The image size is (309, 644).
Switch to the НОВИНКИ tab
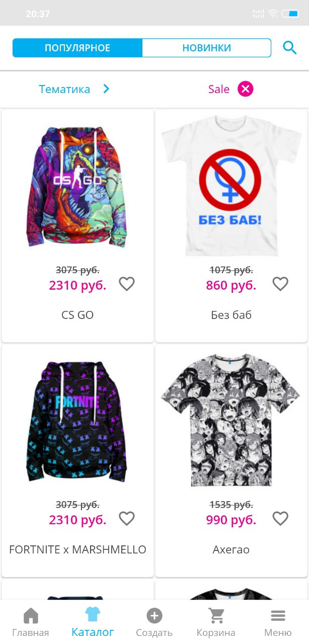tap(206, 48)
